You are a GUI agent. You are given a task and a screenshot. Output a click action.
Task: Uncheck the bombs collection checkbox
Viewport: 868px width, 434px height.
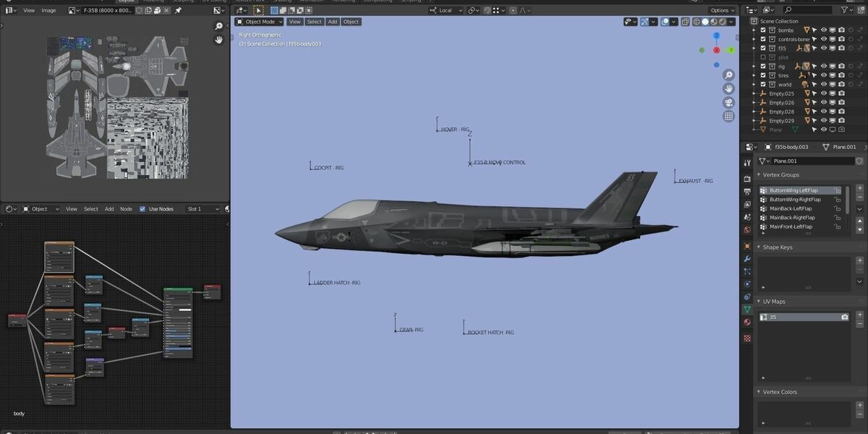coord(762,30)
